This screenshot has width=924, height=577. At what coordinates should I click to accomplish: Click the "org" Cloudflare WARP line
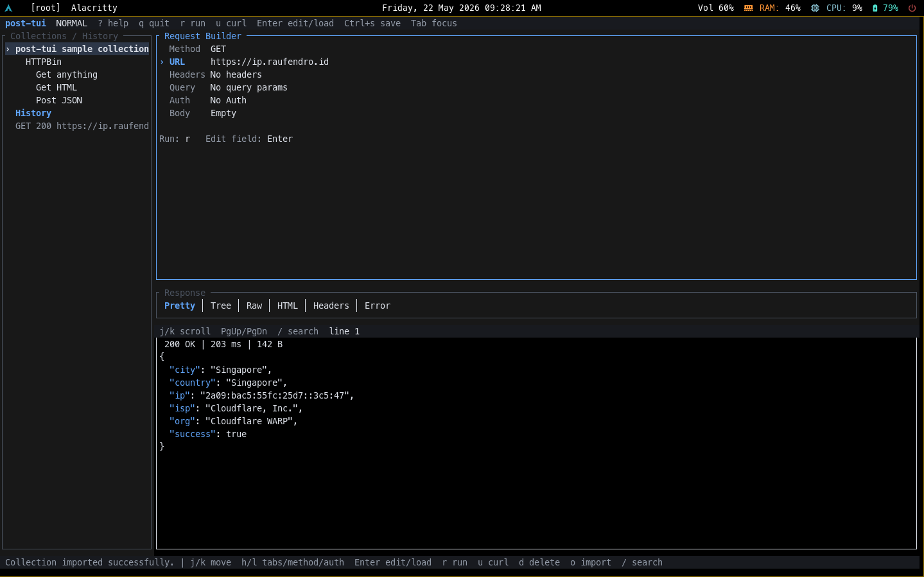(234, 422)
